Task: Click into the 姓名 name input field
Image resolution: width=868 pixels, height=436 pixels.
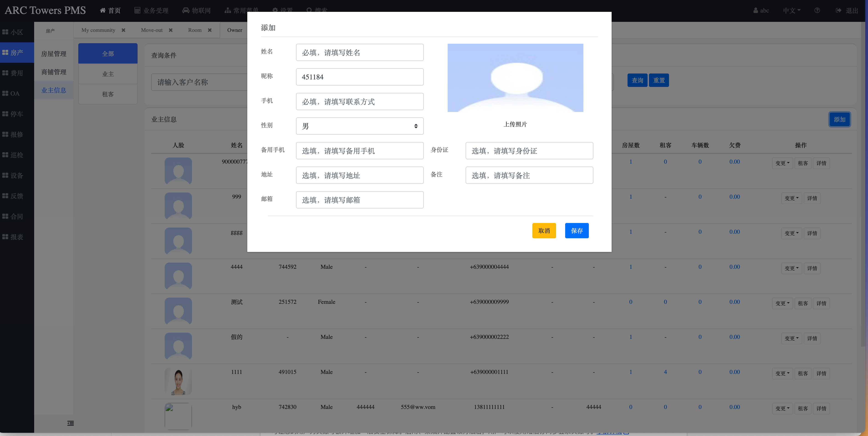Action: tap(360, 53)
